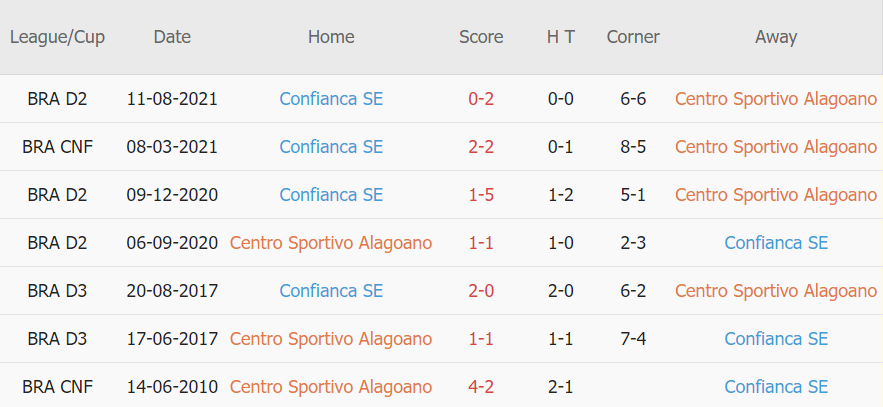The width and height of the screenshot is (883, 407).
Task: Open Centro Sportivo Alagoano in 11-08-2021 row
Action: tap(776, 99)
